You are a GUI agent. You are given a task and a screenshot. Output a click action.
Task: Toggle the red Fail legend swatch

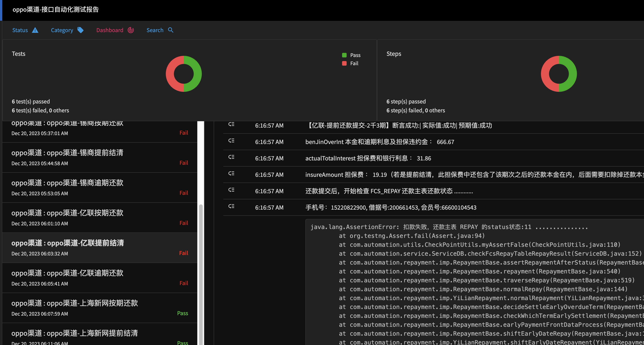click(344, 63)
